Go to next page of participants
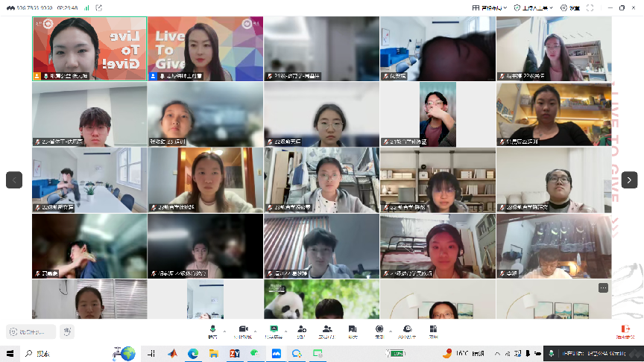Screen dimensions: 644x362 [x=630, y=180]
